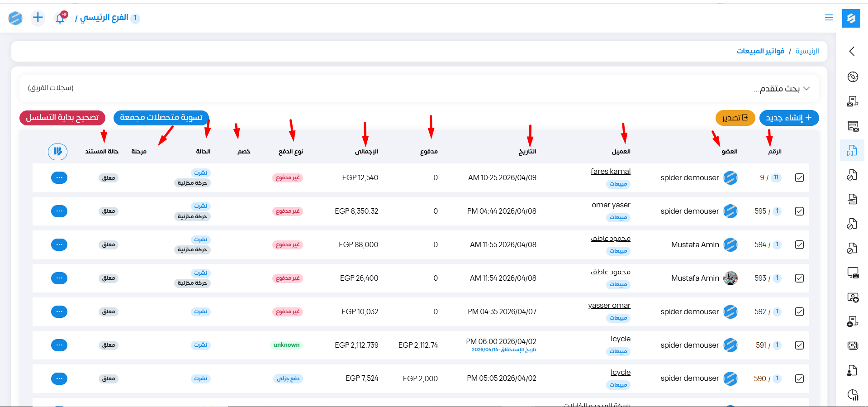Open the actions menu for invoice 595
Image resolution: width=868 pixels, height=407 pixels.
coord(59,211)
